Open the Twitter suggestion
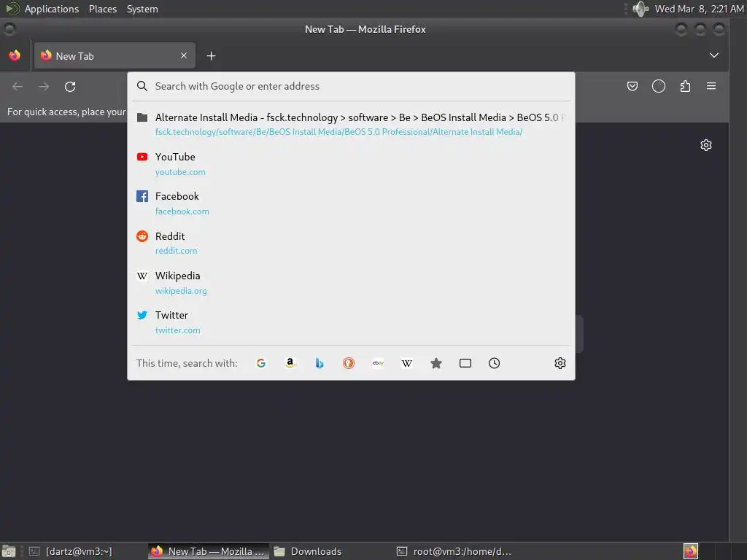Viewport: 747px width, 560px height. click(x=351, y=322)
